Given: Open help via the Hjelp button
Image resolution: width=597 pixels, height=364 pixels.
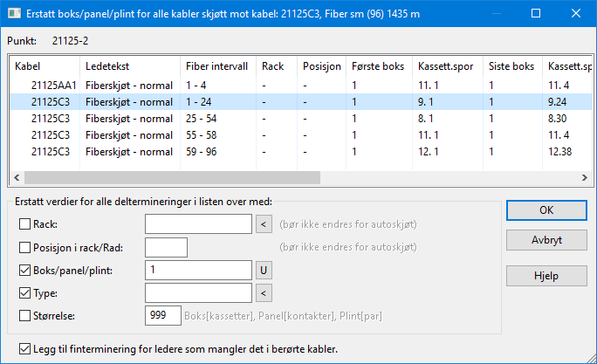Looking at the screenshot, I should tap(546, 276).
